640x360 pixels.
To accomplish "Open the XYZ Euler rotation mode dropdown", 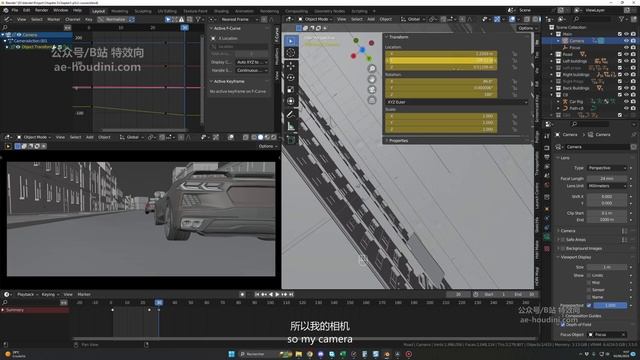I will (456, 102).
